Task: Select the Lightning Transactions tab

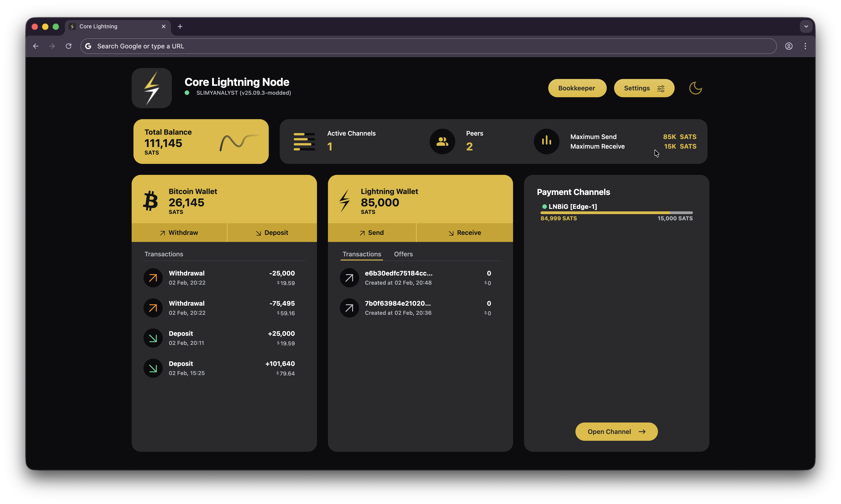Action: point(362,254)
